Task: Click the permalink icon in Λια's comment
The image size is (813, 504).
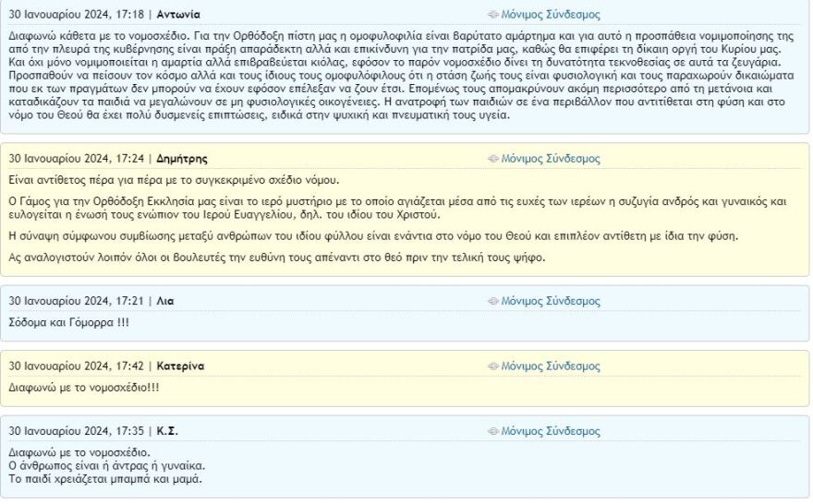Action: point(493,302)
